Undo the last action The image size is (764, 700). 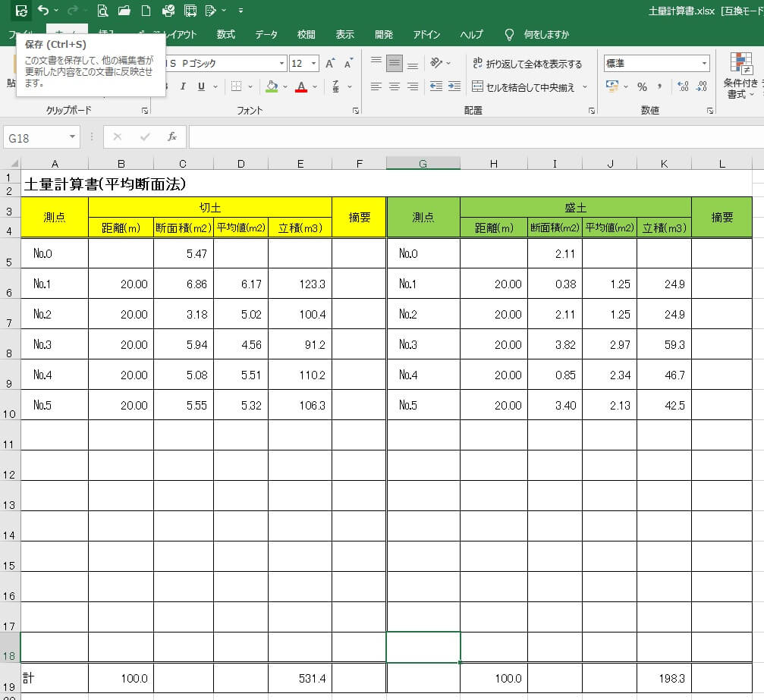pos(42,9)
